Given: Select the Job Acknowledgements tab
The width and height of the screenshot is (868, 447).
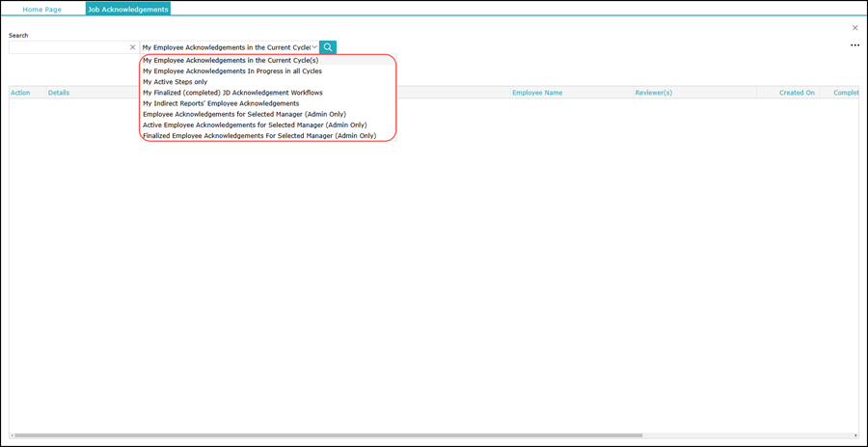Looking at the screenshot, I should (x=127, y=10).
